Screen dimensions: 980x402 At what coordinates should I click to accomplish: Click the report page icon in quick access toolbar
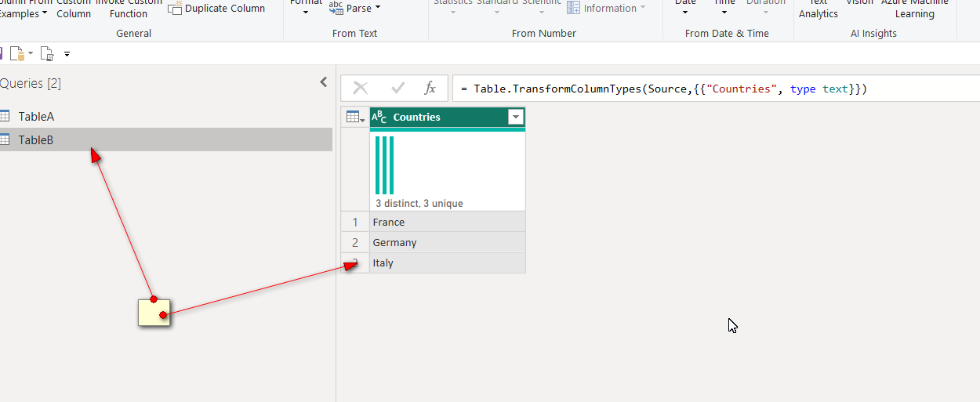(x=47, y=53)
